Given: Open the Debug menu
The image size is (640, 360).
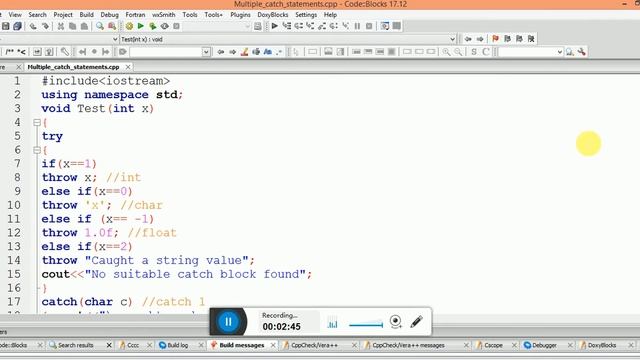Looking at the screenshot, I should (x=109, y=15).
